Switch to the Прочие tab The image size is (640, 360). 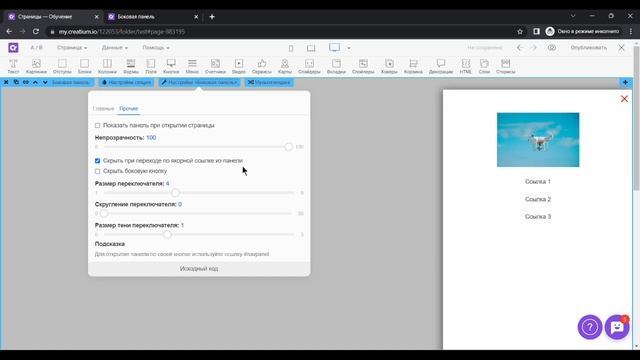tap(129, 109)
